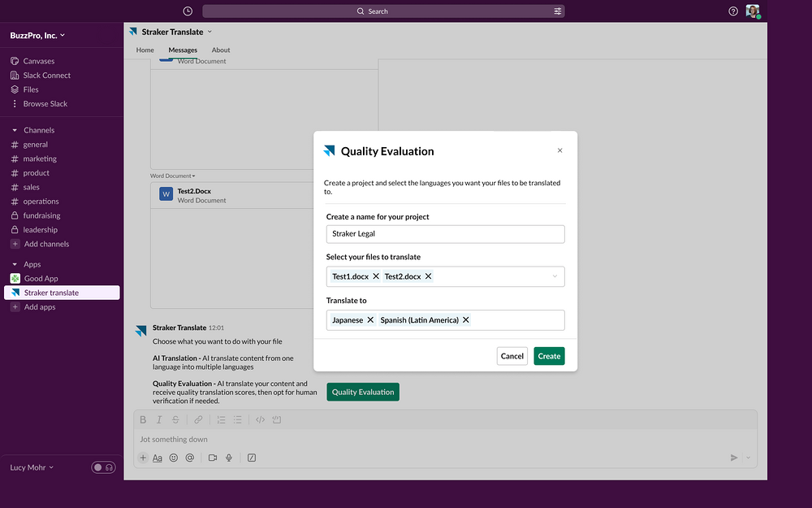The height and width of the screenshot is (508, 812).
Task: Open Straker Translate header dropdown
Action: point(209,32)
